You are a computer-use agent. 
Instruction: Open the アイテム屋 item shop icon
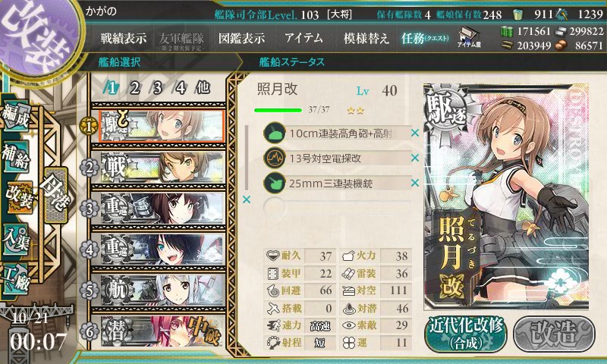click(469, 38)
